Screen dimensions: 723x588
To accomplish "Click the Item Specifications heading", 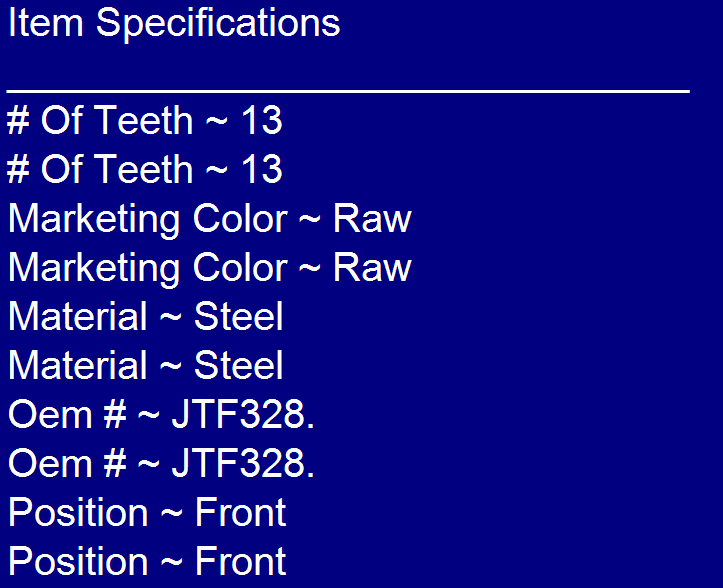I will (x=174, y=23).
